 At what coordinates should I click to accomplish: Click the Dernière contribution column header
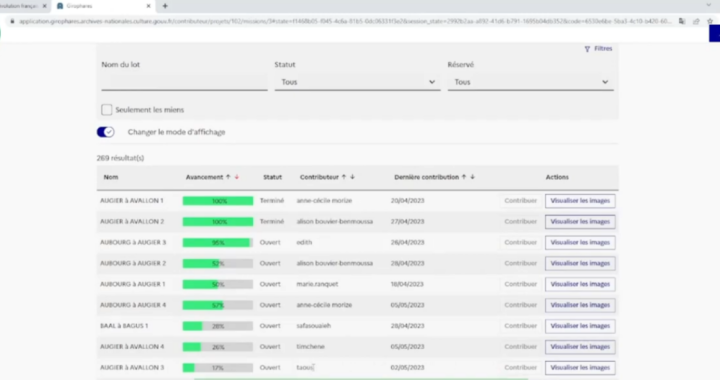(426, 177)
